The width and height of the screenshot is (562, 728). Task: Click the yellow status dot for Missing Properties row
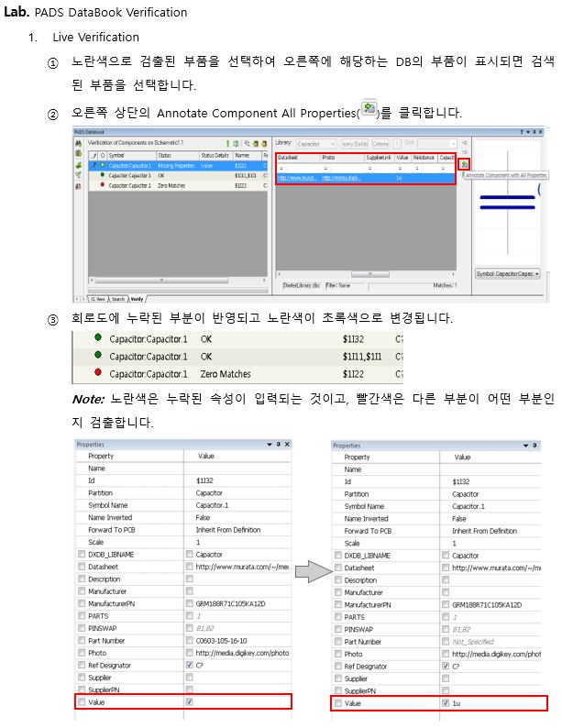click(x=102, y=166)
